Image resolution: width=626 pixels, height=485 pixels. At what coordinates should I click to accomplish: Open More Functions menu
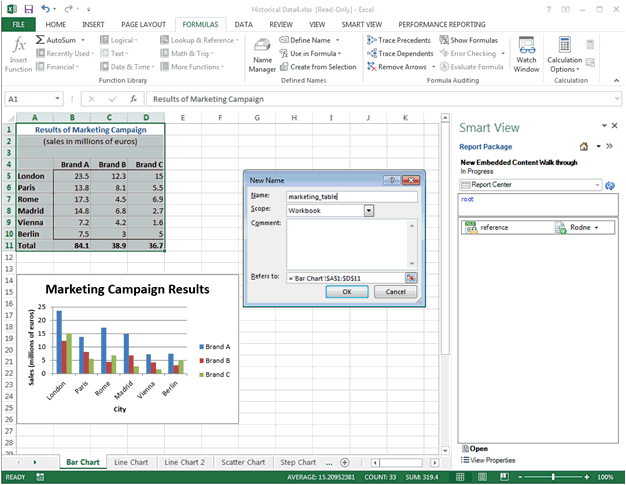tap(192, 67)
